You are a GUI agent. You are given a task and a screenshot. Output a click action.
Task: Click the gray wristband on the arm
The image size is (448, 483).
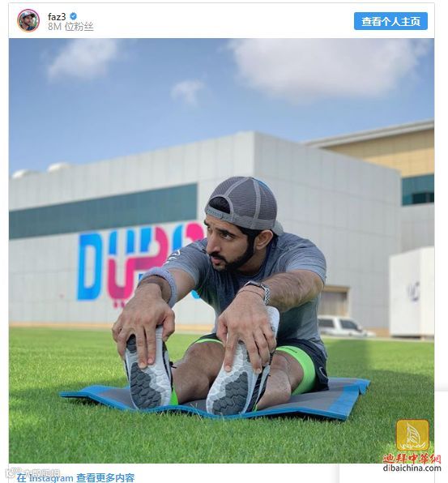coord(164,282)
